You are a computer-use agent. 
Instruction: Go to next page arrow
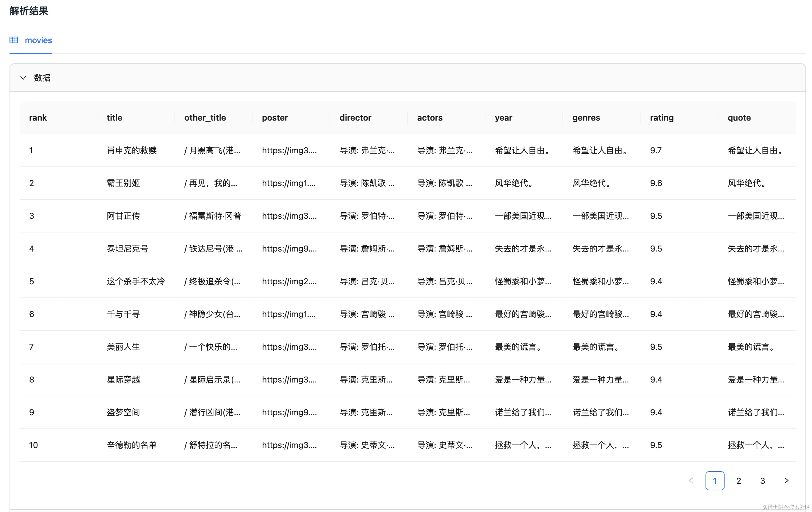(786, 481)
